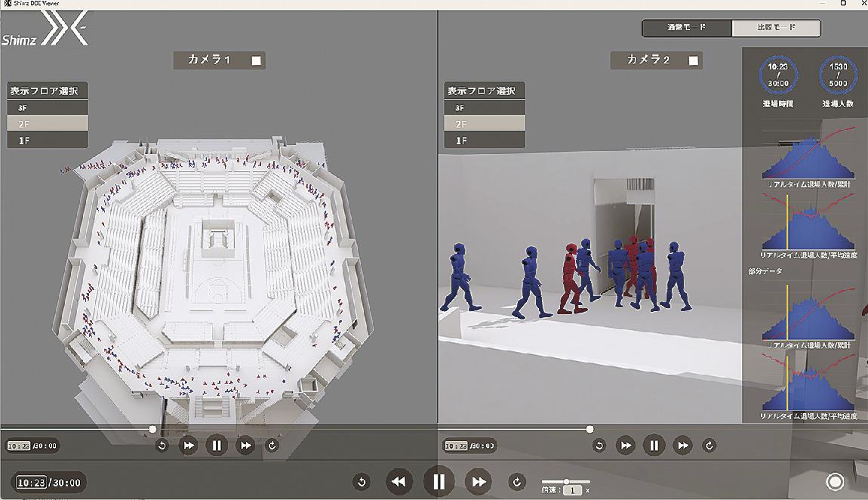The height and width of the screenshot is (500, 868).
Task: Select 3F floor in Camera 1 panel
Action: (48, 107)
